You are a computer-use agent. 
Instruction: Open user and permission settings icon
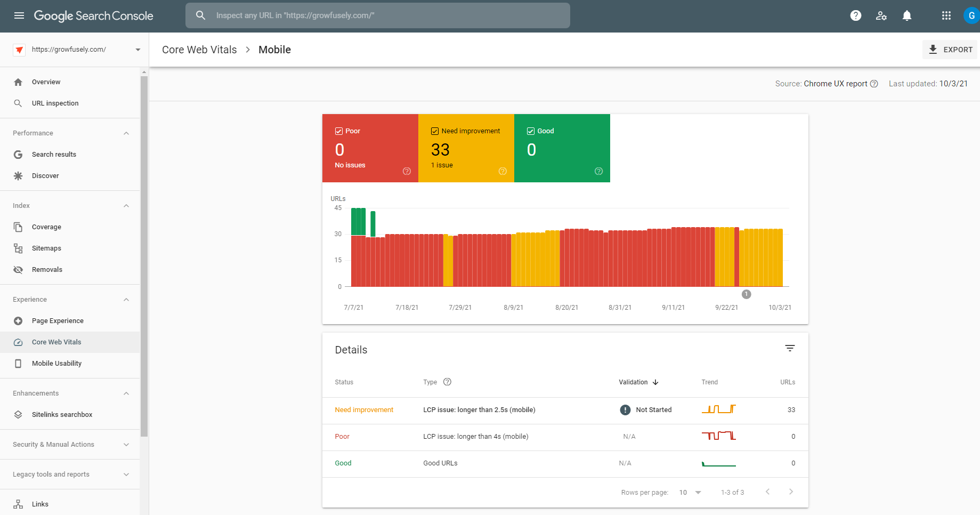[881, 15]
